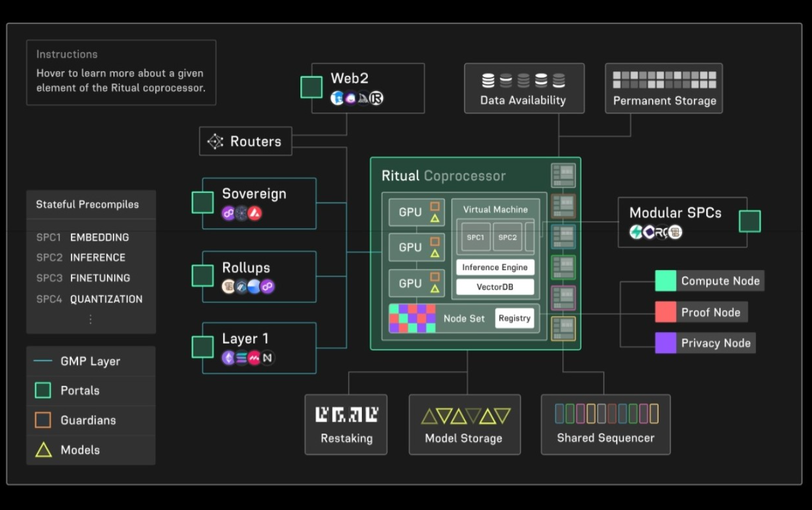Click the SPC1 block inside Virtual Machine
The width and height of the screenshot is (812, 510).
coord(476,237)
